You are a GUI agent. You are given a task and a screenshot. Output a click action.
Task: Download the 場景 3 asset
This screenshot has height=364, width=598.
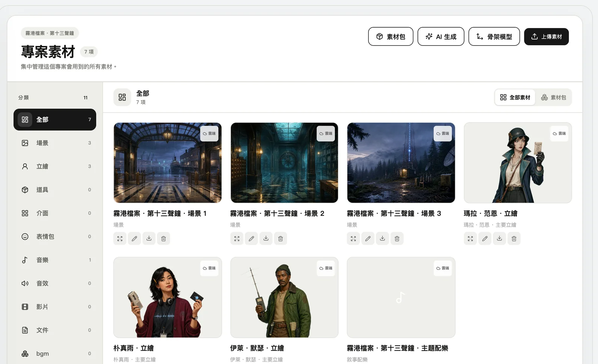(x=383, y=238)
